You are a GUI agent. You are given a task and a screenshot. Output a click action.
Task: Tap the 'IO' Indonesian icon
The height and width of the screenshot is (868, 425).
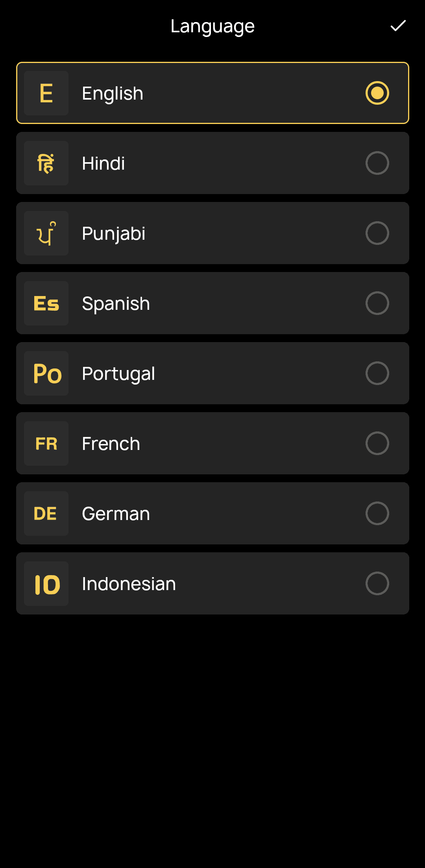(x=46, y=584)
